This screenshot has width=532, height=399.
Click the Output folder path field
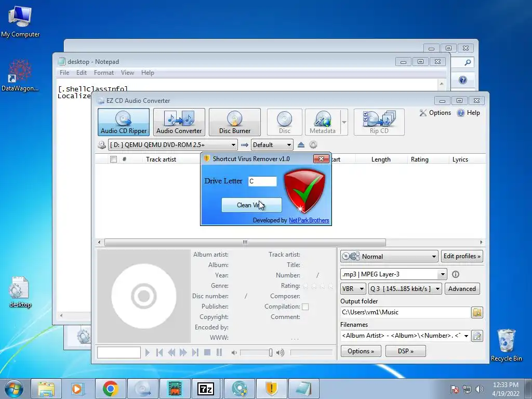tap(405, 312)
